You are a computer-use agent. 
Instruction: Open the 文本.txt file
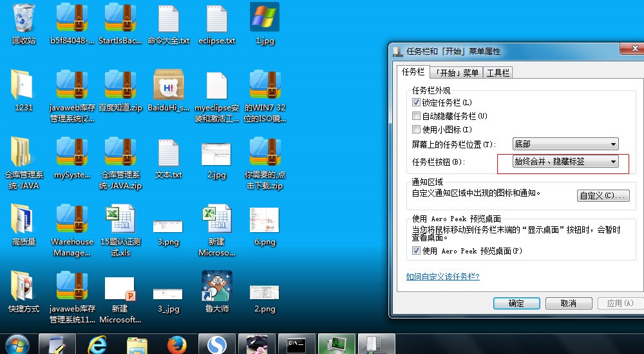168,153
